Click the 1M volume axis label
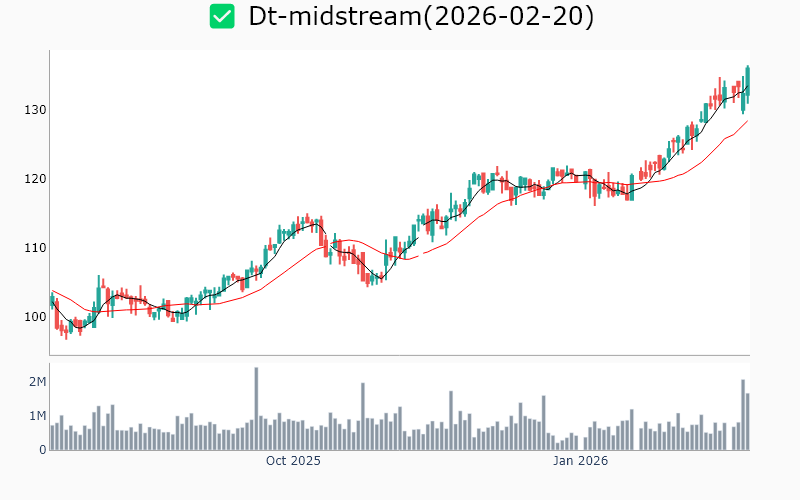The height and width of the screenshot is (500, 800). pyautogui.click(x=37, y=416)
